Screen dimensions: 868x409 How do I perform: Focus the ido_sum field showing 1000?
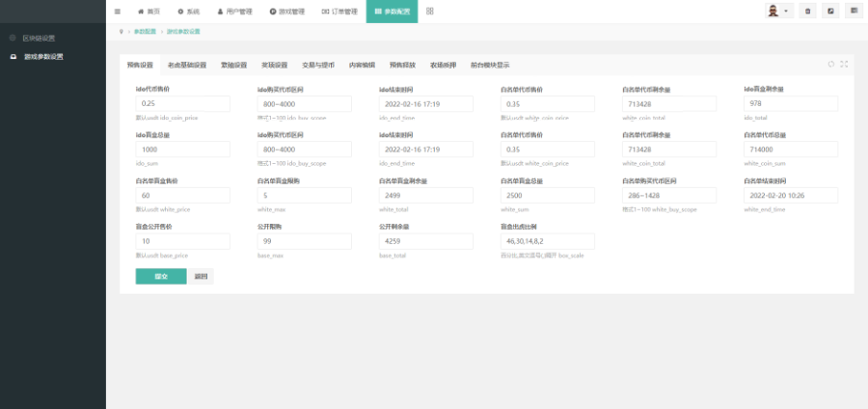(x=182, y=150)
